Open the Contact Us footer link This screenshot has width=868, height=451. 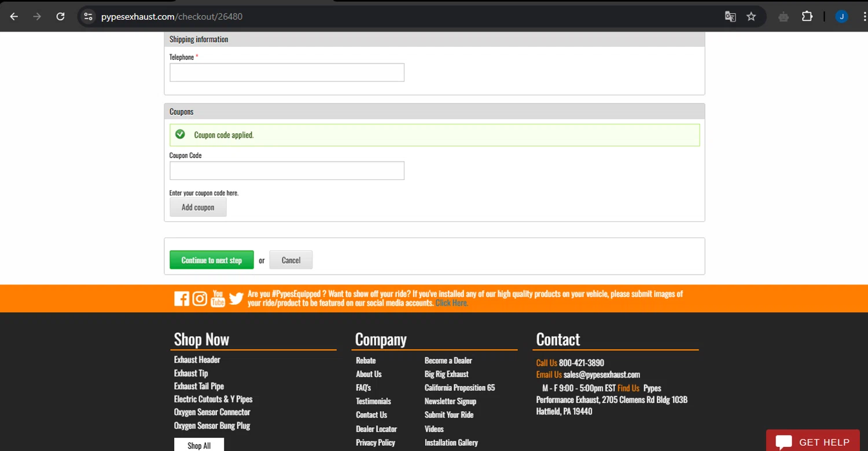coord(372,415)
